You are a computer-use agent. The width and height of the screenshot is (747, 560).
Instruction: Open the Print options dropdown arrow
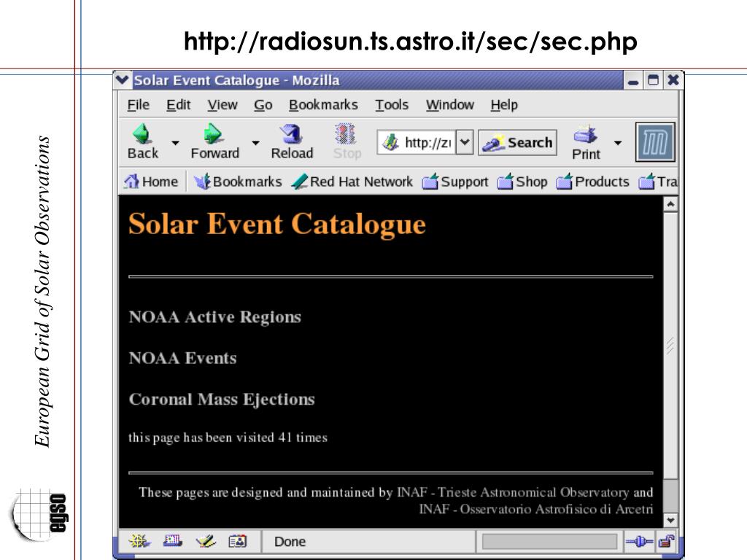(618, 143)
